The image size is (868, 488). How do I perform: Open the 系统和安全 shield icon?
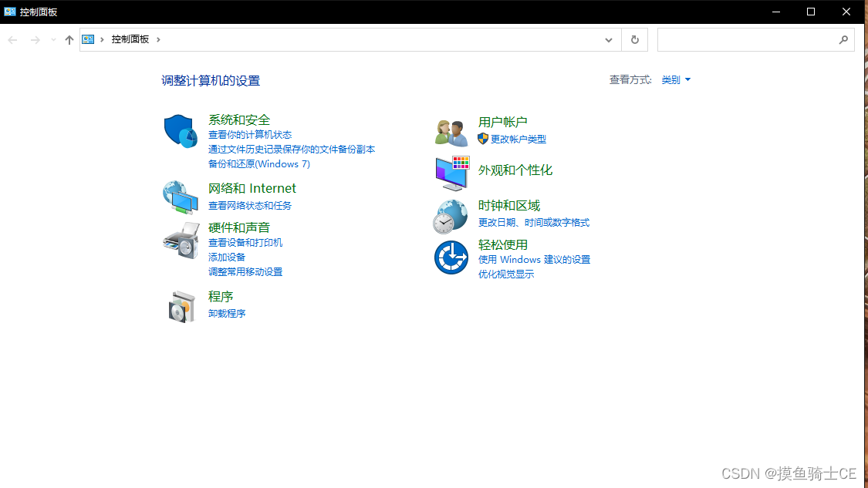pyautogui.click(x=181, y=131)
